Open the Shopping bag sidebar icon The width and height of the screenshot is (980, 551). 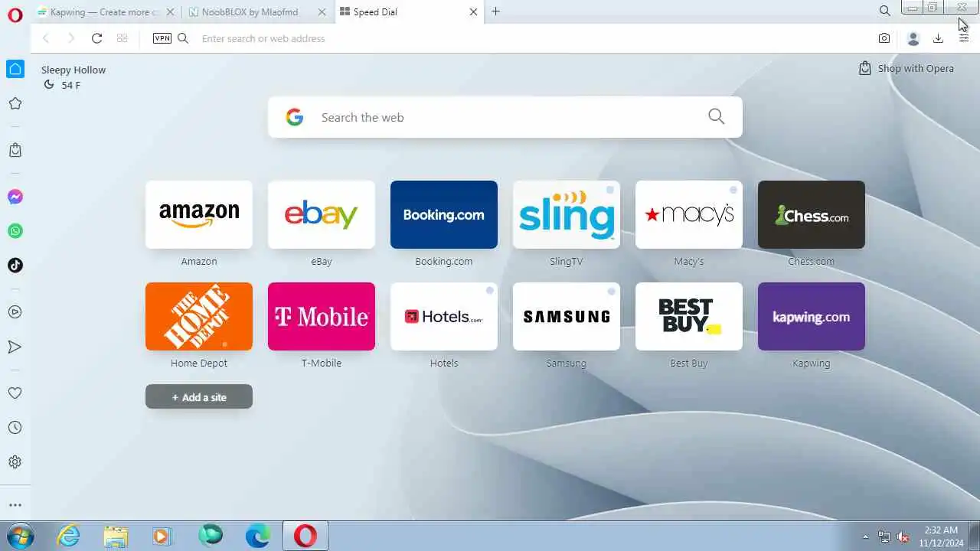15,150
